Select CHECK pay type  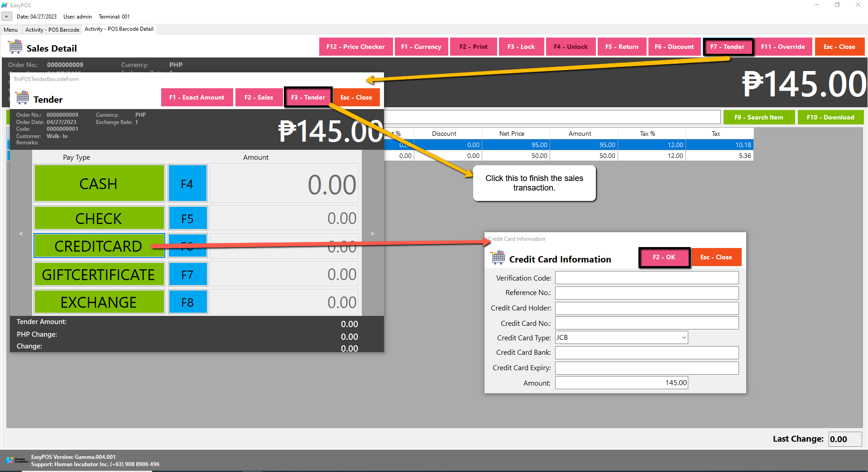click(x=99, y=218)
